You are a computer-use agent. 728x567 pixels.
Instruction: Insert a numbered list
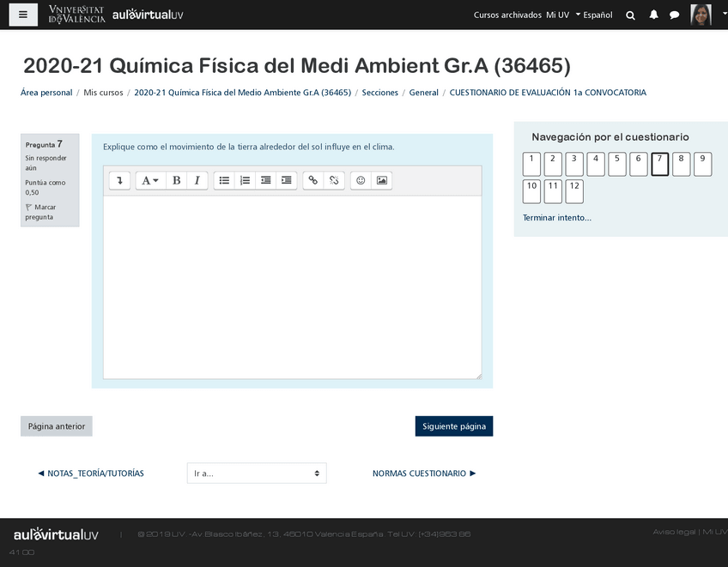coord(245,180)
